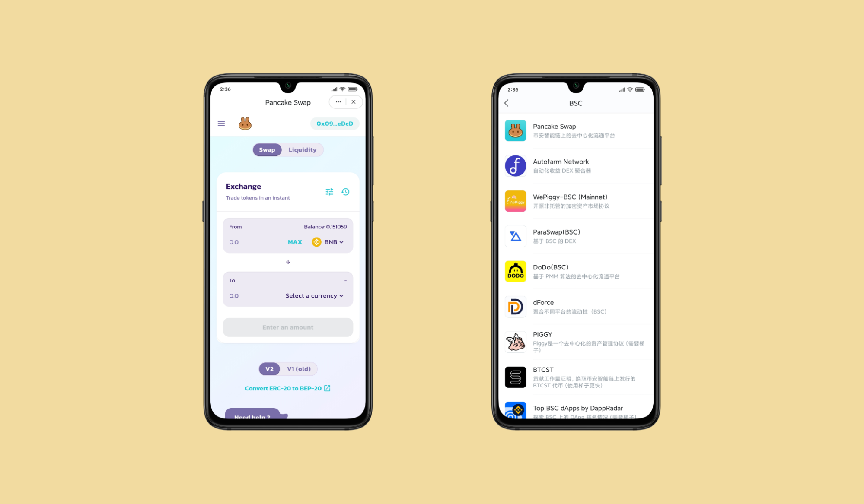Viewport: 864px width, 504px height.
Task: Select BNB currency dropdown
Action: (x=329, y=242)
